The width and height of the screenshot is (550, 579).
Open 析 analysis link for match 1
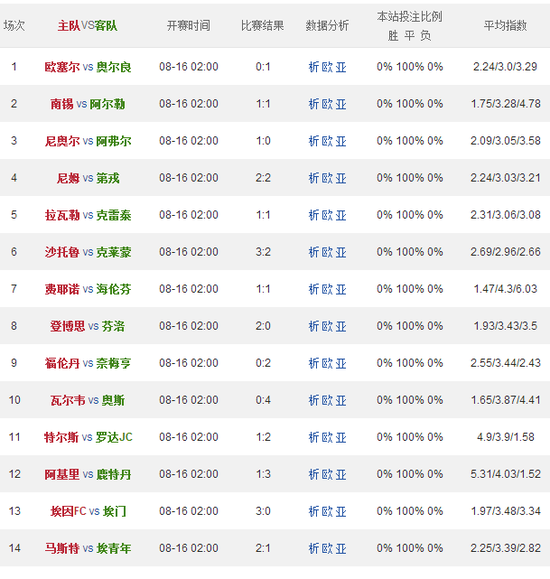[314, 67]
